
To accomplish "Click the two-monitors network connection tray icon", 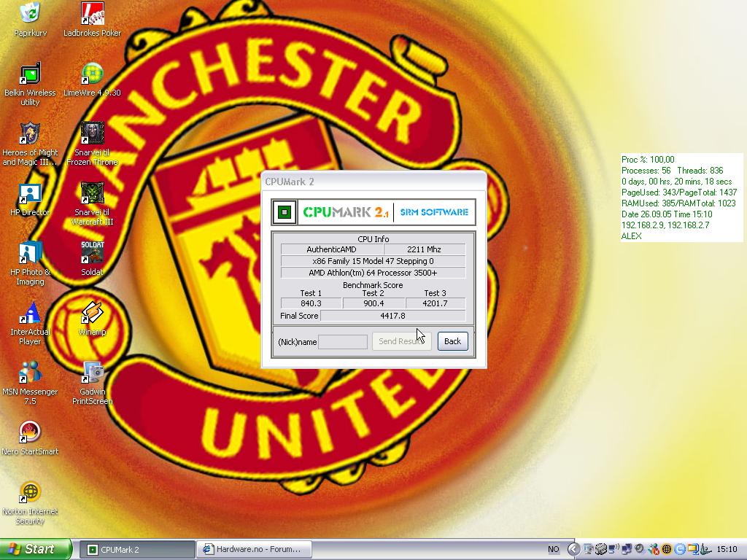I will point(627,549).
